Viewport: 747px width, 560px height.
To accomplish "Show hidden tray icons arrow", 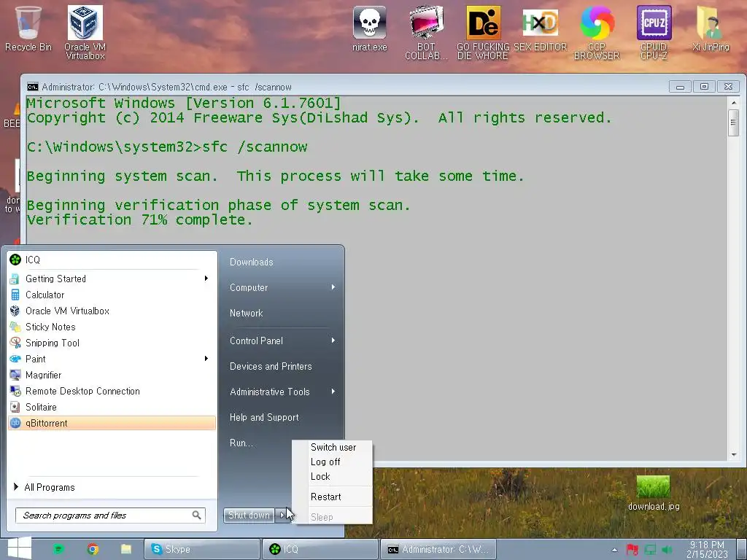I will tap(614, 550).
